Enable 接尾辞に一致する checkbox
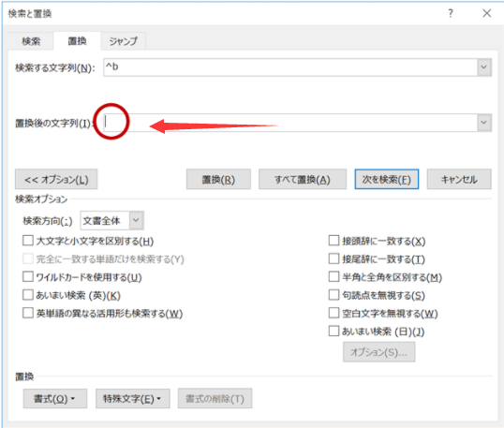Image resolution: width=504 pixels, height=428 pixels. 334,258
